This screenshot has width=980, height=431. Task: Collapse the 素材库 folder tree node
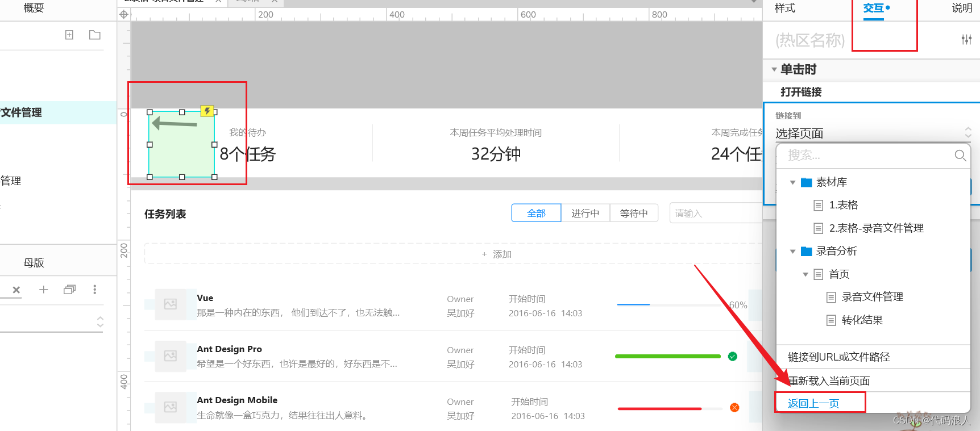click(792, 182)
